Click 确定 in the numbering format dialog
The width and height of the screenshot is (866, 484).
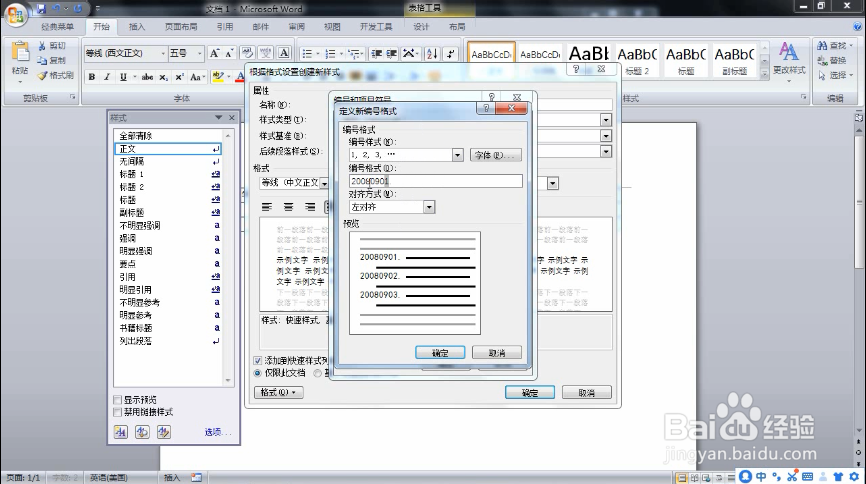(440, 353)
